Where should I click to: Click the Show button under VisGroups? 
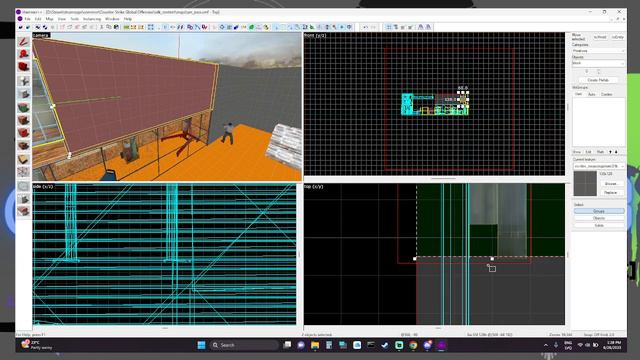pos(577,152)
